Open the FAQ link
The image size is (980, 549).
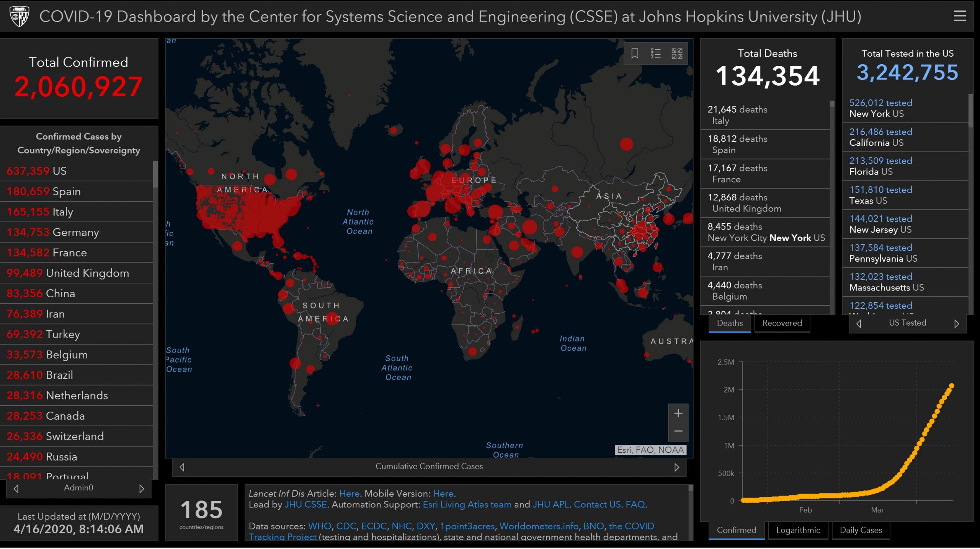click(x=635, y=505)
